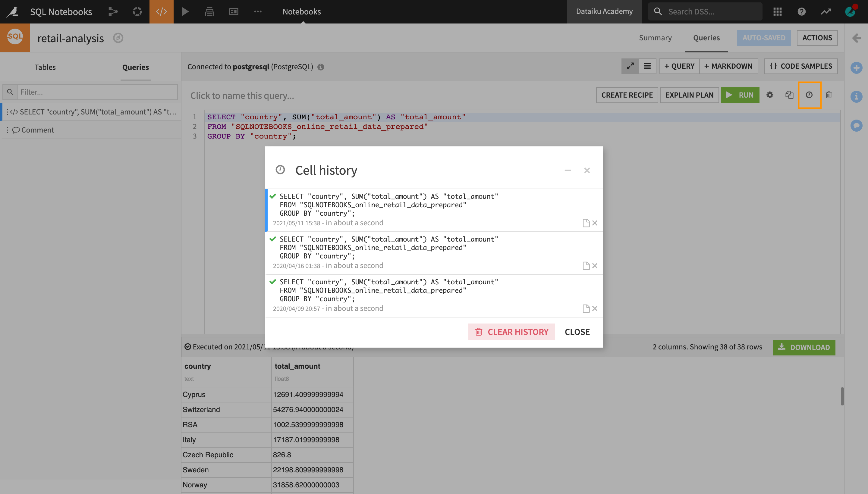
Task: Open query settings via the gear icon
Action: [x=770, y=95]
